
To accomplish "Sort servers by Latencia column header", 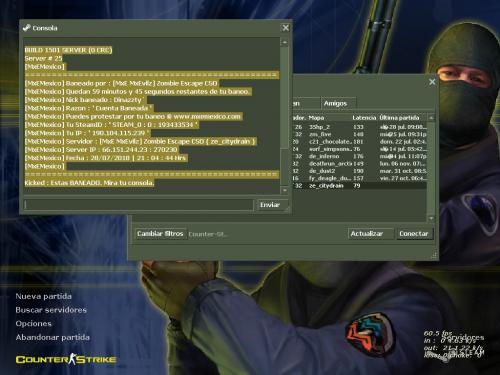I will click(364, 118).
